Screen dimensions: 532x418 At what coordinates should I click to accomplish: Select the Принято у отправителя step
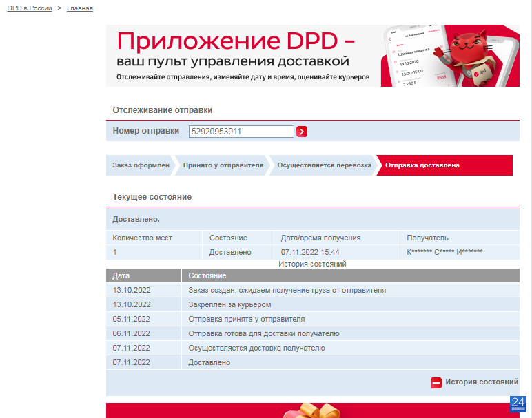point(223,165)
